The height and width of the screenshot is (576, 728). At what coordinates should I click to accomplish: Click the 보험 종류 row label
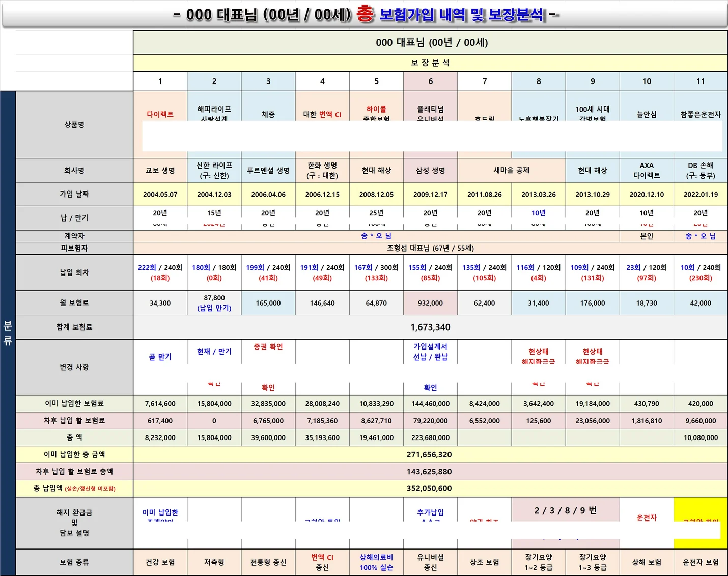[74, 562]
